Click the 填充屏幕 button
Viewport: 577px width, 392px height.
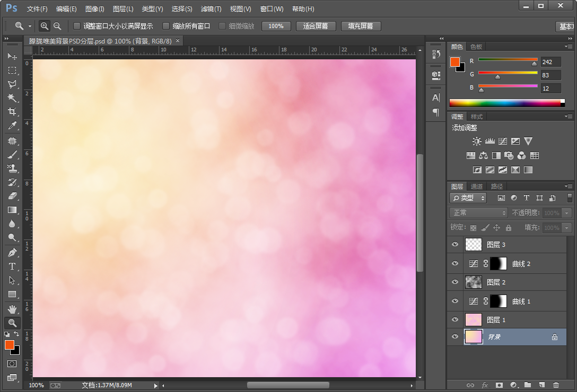click(x=361, y=26)
